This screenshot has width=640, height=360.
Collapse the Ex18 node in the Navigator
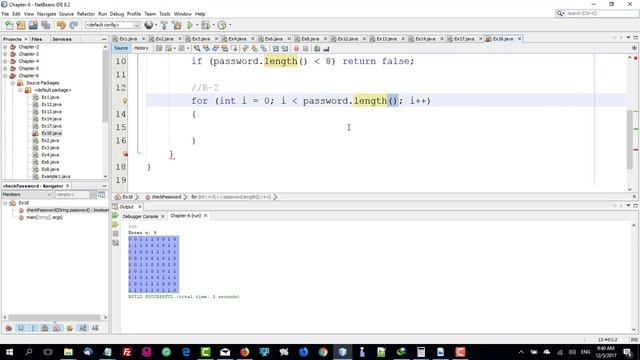tap(5, 203)
